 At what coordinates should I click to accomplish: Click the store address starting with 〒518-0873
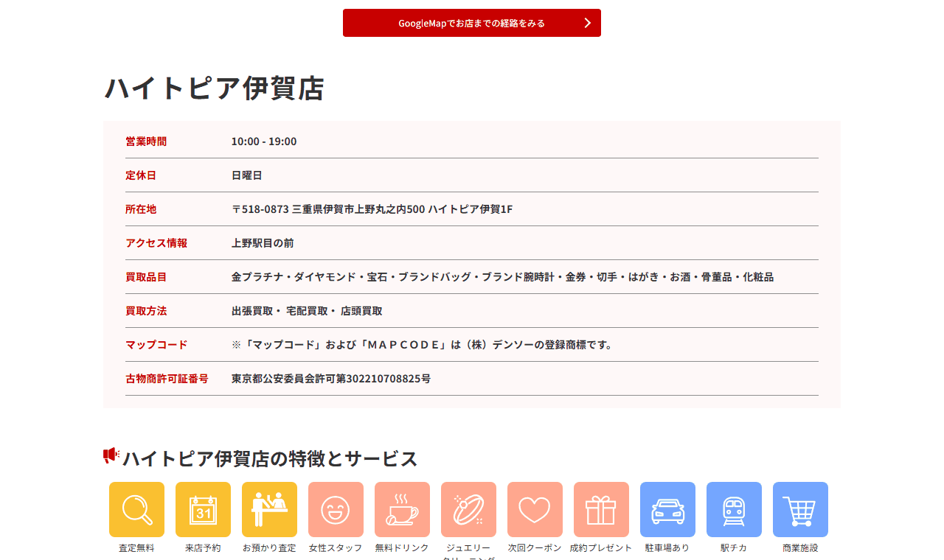tap(372, 209)
